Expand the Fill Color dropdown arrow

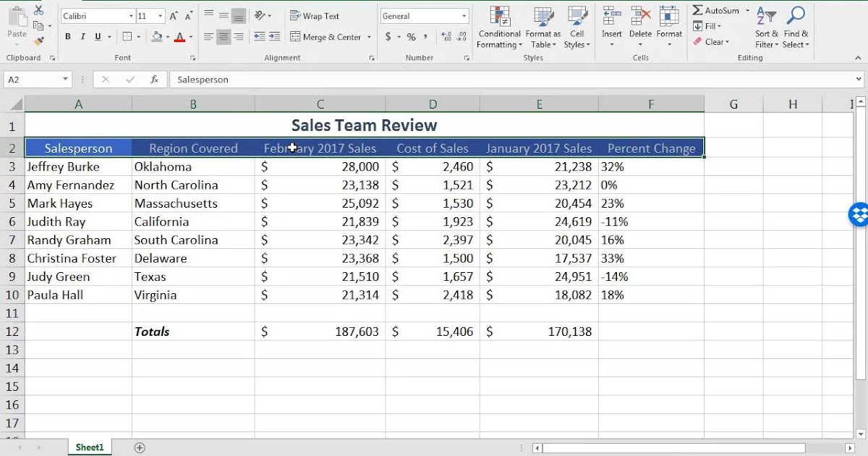pos(167,36)
